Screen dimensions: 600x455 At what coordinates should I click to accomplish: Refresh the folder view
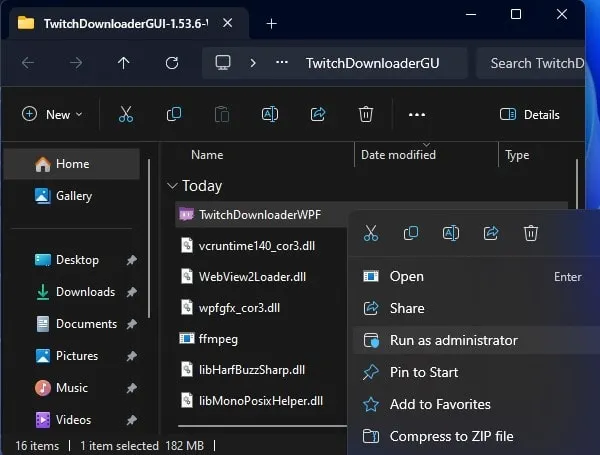point(172,63)
